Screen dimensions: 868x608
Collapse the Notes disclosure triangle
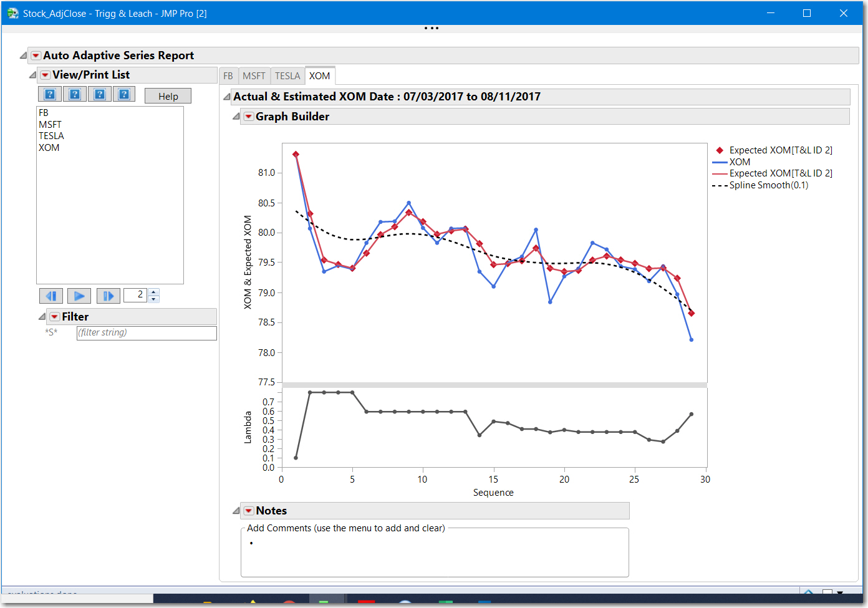point(236,511)
